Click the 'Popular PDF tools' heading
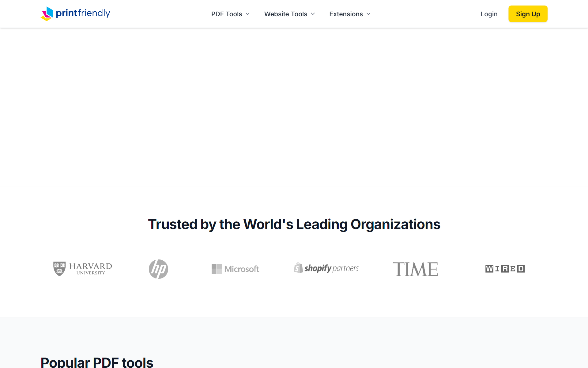Screen dimensions: 588x368 tap(97, 362)
